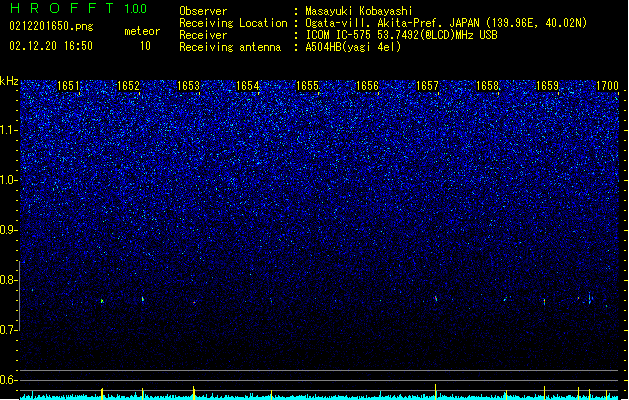Click the 1656 time marker
Screen dimensions: 629x400
[x=367, y=86]
